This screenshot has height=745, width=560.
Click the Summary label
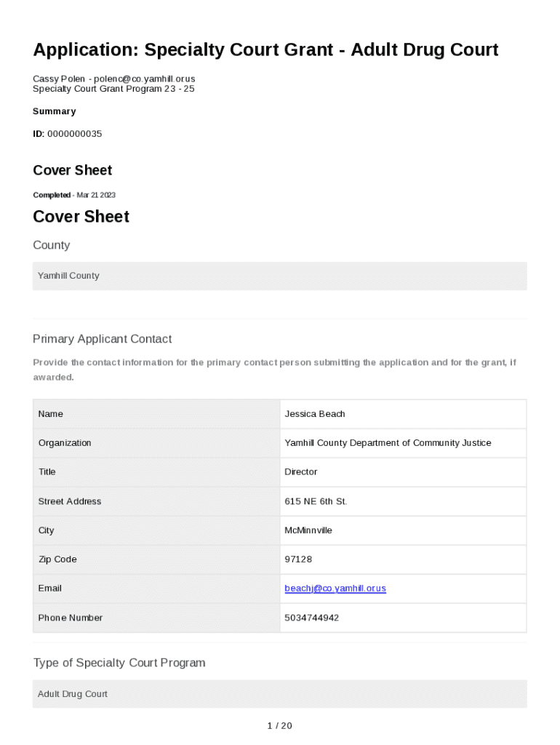click(x=54, y=111)
